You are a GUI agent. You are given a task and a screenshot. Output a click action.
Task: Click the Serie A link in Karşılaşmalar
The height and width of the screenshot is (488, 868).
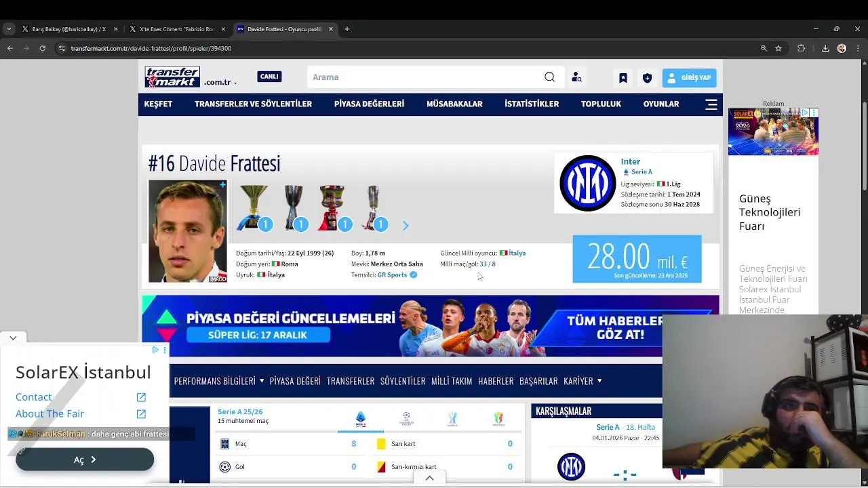pyautogui.click(x=608, y=427)
